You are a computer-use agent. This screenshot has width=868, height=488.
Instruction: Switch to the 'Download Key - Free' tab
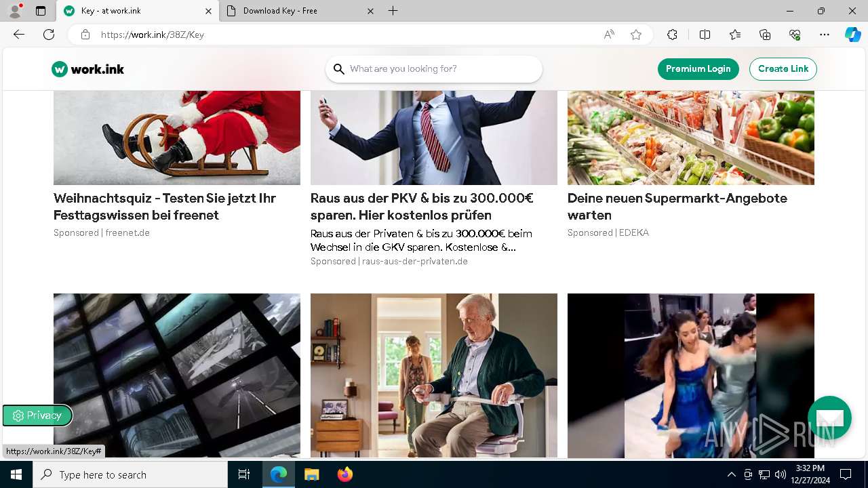pos(301,11)
